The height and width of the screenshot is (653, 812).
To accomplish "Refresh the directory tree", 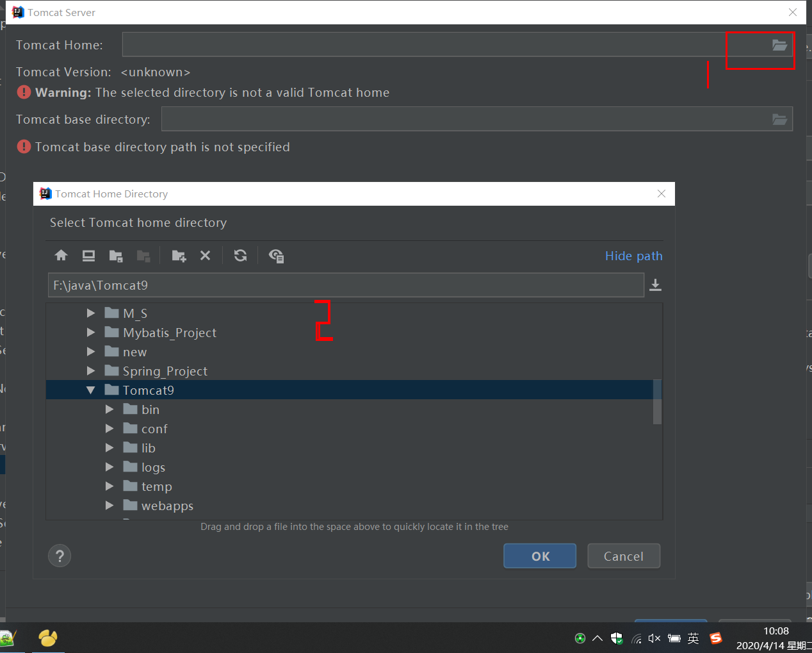I will (x=240, y=256).
